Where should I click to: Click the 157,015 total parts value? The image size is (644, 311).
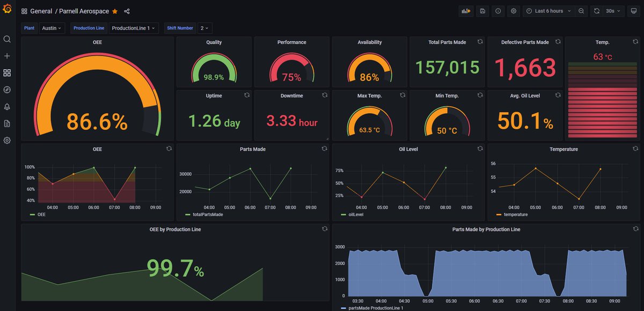coord(448,67)
